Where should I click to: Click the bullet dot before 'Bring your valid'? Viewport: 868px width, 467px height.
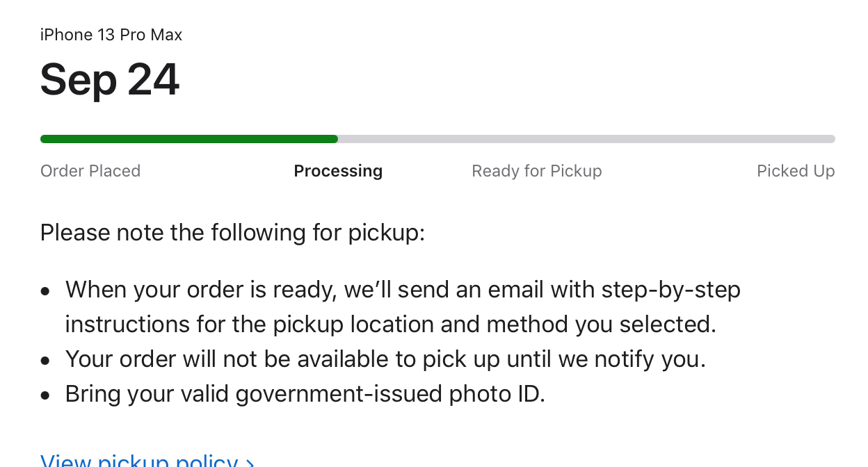click(46, 396)
